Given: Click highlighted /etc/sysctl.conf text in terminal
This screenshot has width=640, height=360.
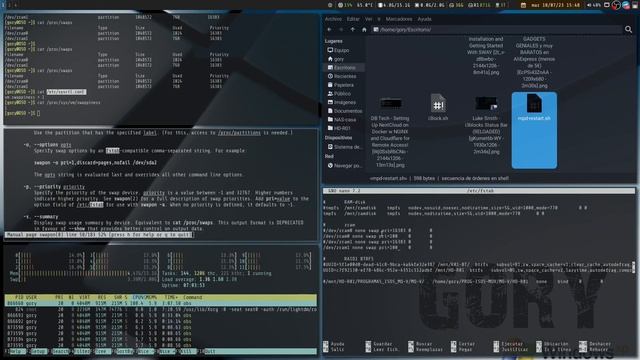Looking at the screenshot, I should coord(66,92).
